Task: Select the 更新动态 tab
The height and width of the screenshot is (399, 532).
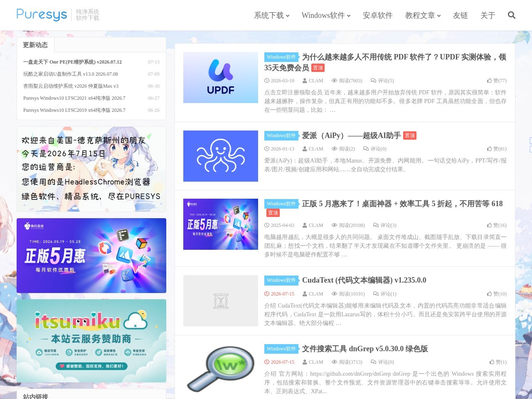Action: (35, 45)
